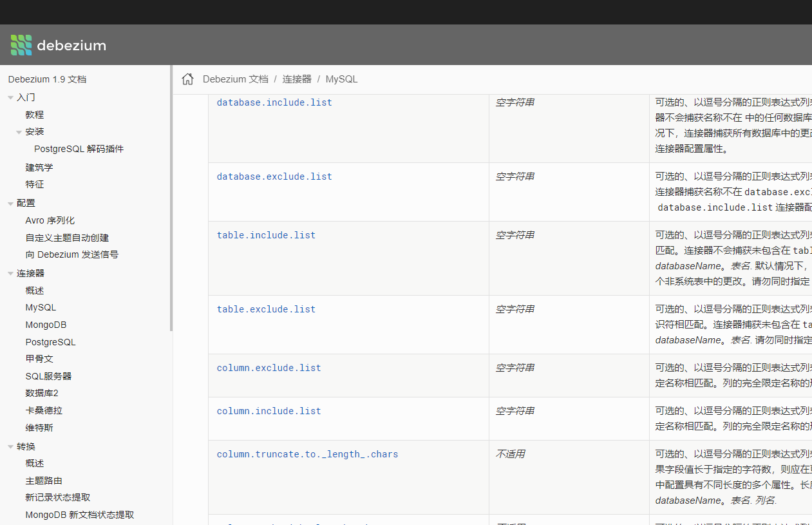Click table.include.list property link
Image resolution: width=812 pixels, height=525 pixels.
coord(267,235)
